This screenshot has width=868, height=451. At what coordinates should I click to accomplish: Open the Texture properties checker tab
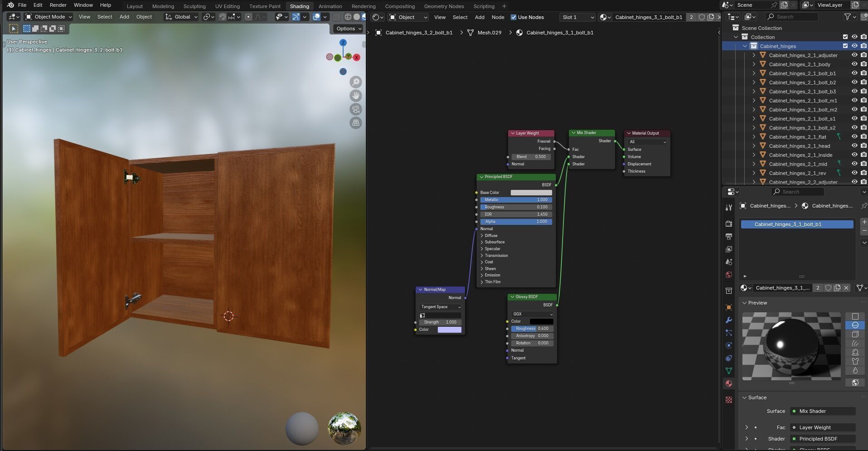click(729, 400)
